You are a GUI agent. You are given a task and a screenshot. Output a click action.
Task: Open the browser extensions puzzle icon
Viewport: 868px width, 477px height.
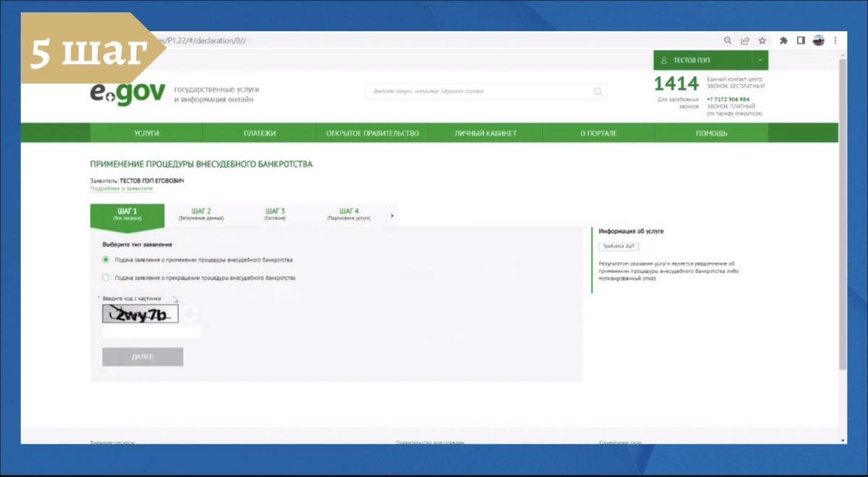pos(783,41)
